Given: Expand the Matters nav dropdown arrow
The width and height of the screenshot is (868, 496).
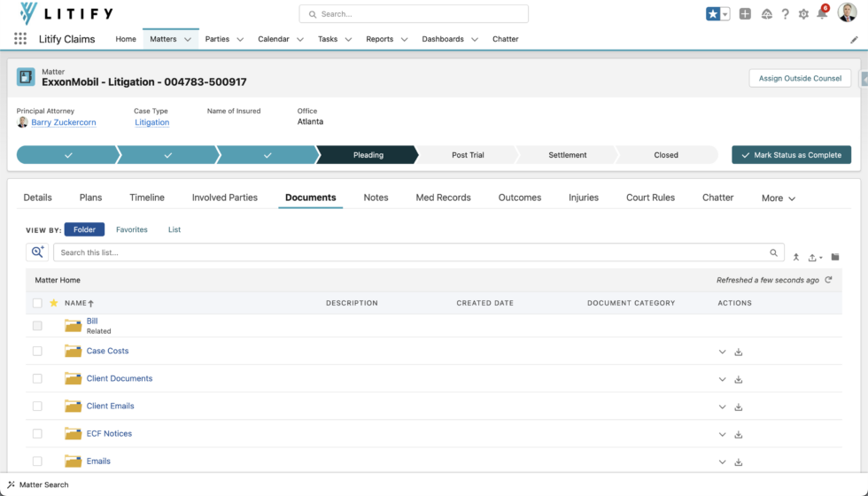Looking at the screenshot, I should [x=188, y=39].
